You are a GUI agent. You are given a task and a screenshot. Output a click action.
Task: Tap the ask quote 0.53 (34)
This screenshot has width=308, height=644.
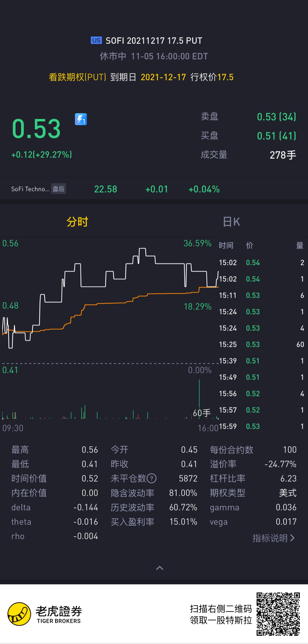tap(277, 117)
